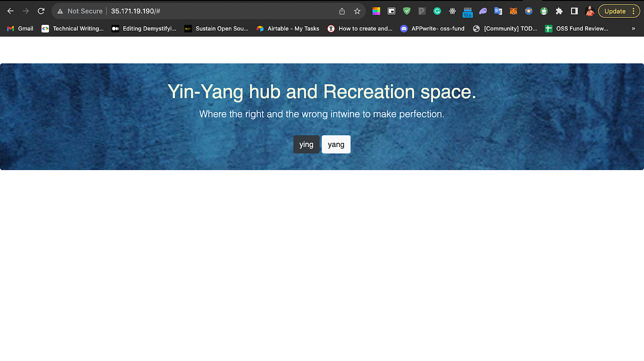The height and width of the screenshot is (361, 644).
Task: Open the MetaMask fox extension icon
Action: pos(513,11)
